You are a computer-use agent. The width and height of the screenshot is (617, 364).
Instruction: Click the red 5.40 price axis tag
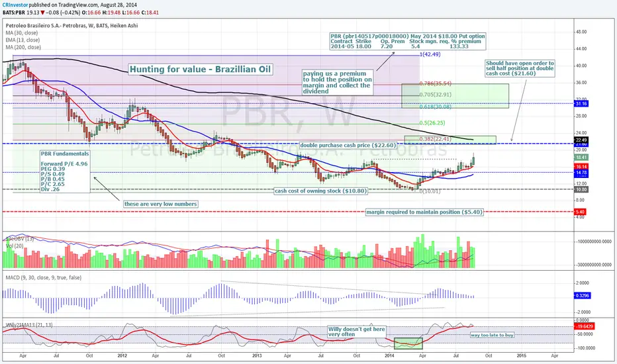coord(581,212)
